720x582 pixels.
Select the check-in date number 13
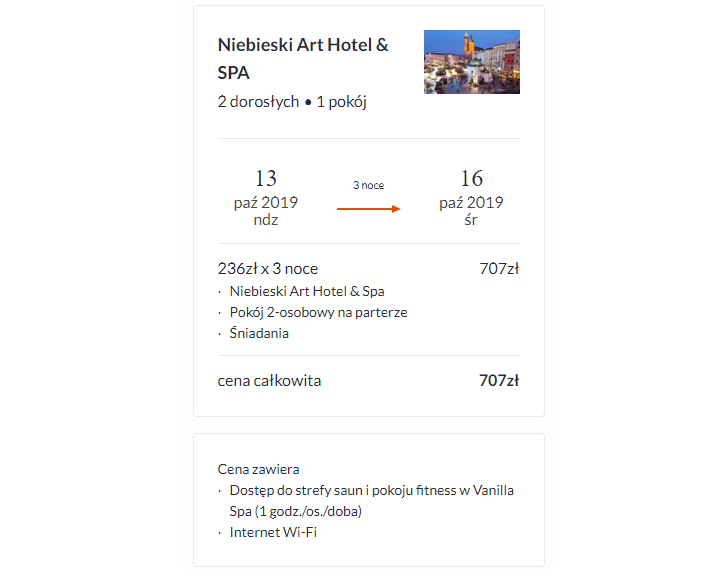(x=265, y=179)
